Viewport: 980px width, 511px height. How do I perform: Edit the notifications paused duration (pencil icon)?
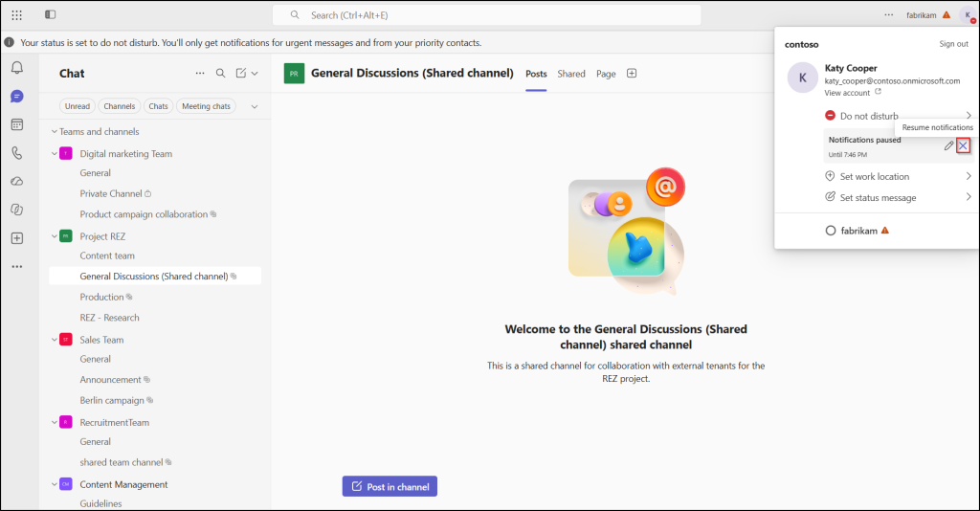948,145
